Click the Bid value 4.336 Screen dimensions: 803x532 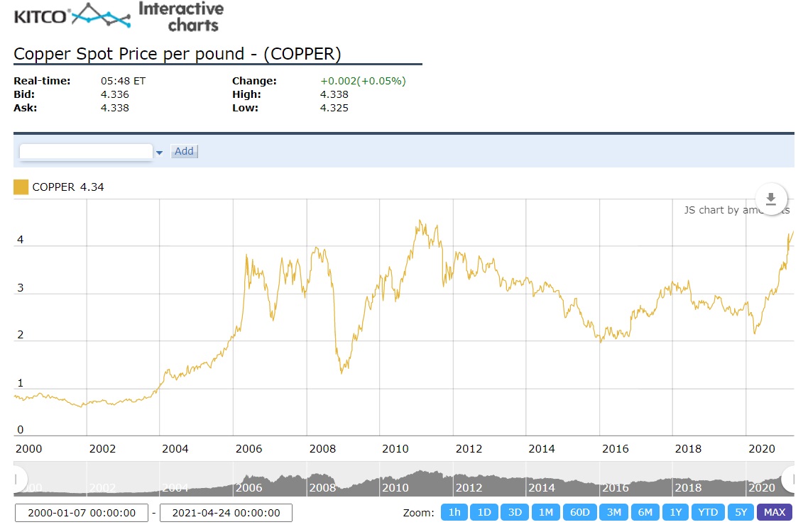[x=115, y=94]
